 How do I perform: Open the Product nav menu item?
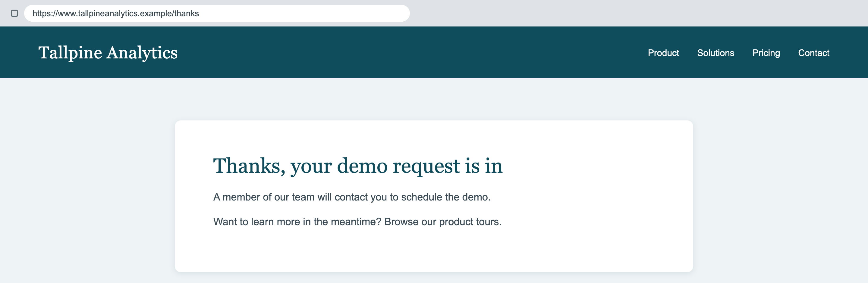pos(663,53)
